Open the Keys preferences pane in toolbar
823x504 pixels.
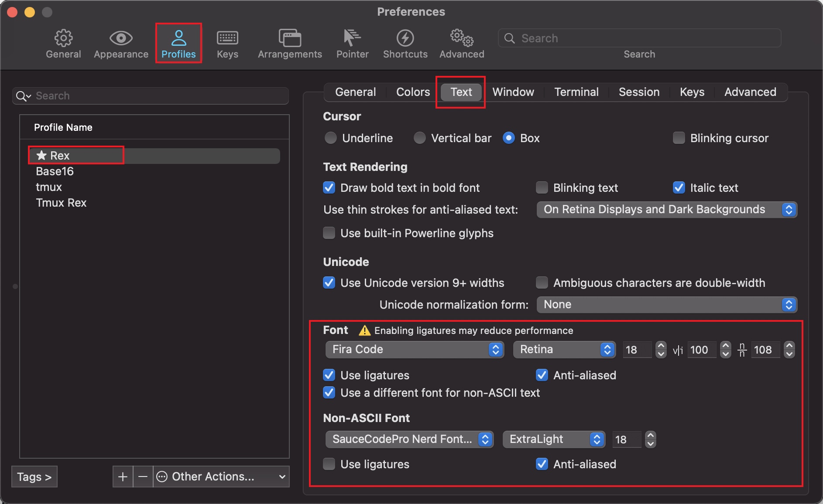click(227, 44)
